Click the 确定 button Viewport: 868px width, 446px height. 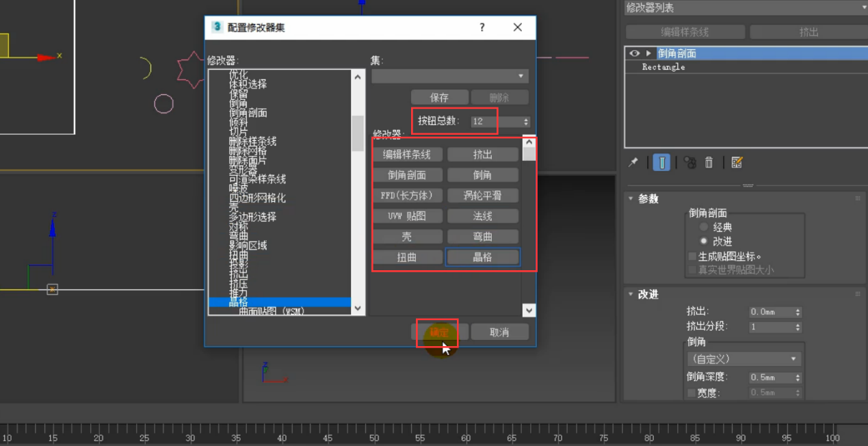tap(439, 332)
